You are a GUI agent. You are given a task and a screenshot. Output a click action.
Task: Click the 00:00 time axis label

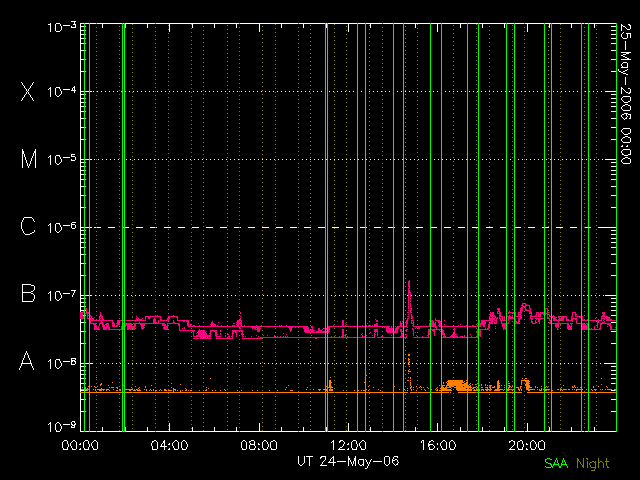(x=80, y=445)
